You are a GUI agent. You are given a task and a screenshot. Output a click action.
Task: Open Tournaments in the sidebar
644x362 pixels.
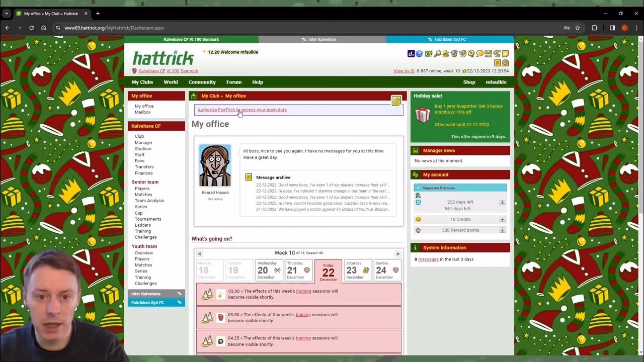click(148, 219)
